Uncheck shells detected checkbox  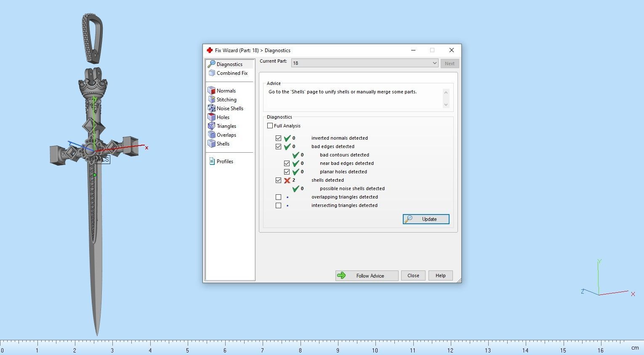pyautogui.click(x=278, y=180)
